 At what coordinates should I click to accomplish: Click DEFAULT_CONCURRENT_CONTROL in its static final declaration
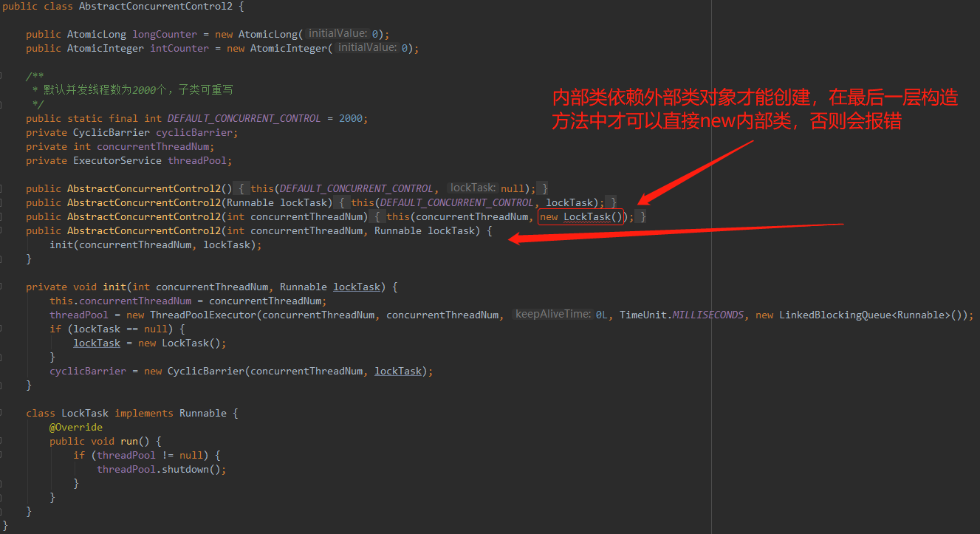click(244, 118)
